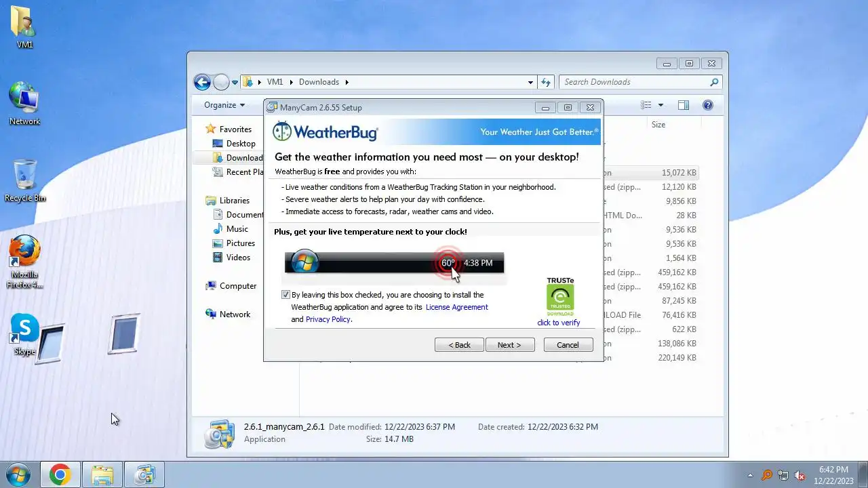
Task: Click the Back button in Setup
Action: pos(459,345)
